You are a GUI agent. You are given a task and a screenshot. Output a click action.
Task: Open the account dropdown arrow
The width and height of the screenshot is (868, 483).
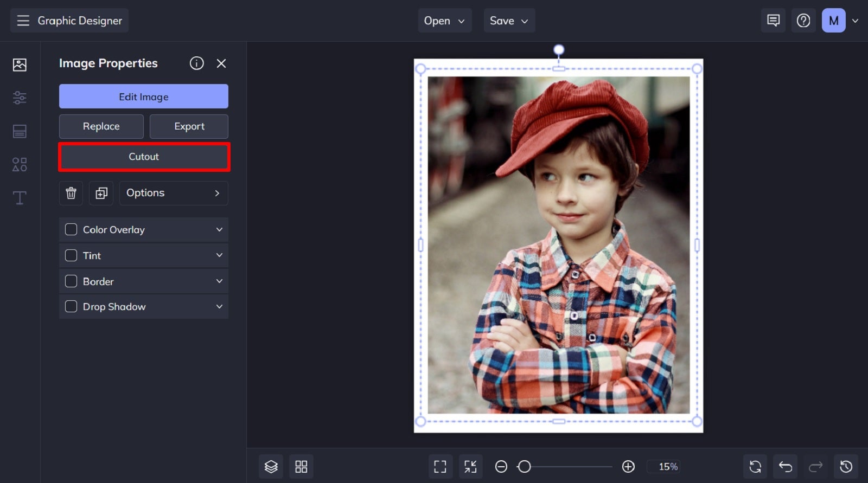coord(855,21)
